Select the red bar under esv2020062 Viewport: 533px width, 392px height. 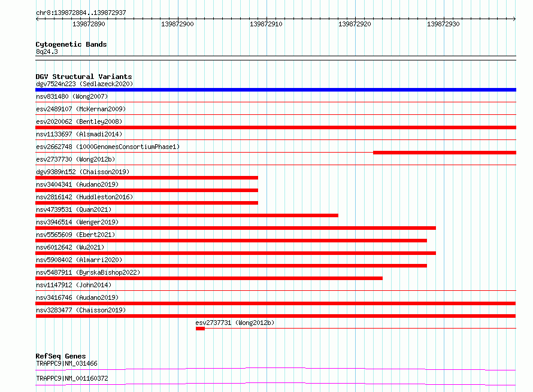point(275,127)
